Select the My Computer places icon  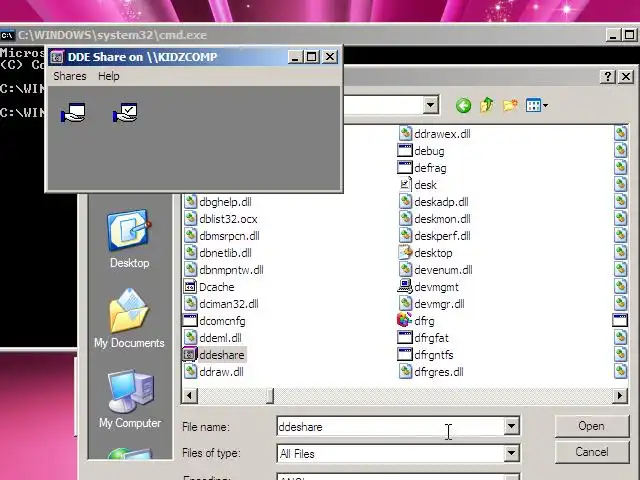pos(130,399)
